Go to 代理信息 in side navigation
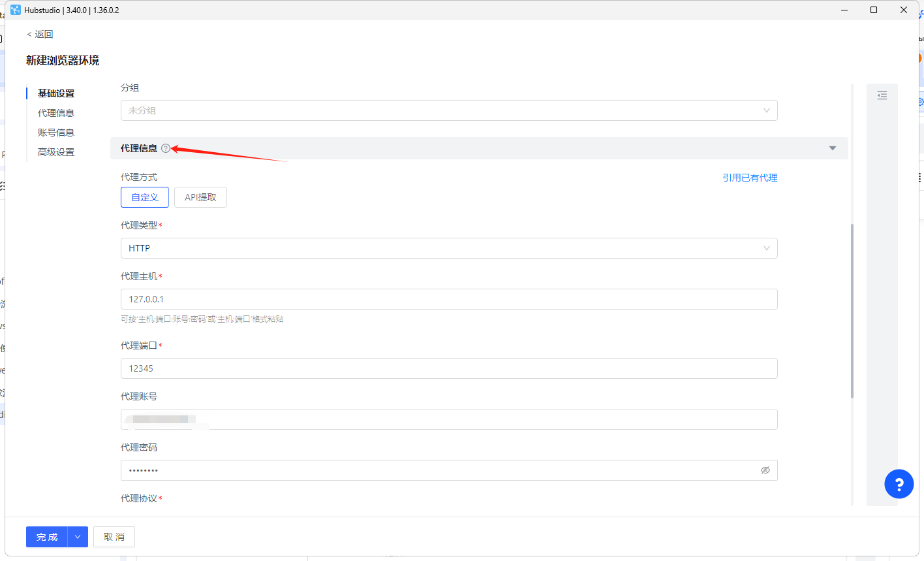924x561 pixels. 56,113
